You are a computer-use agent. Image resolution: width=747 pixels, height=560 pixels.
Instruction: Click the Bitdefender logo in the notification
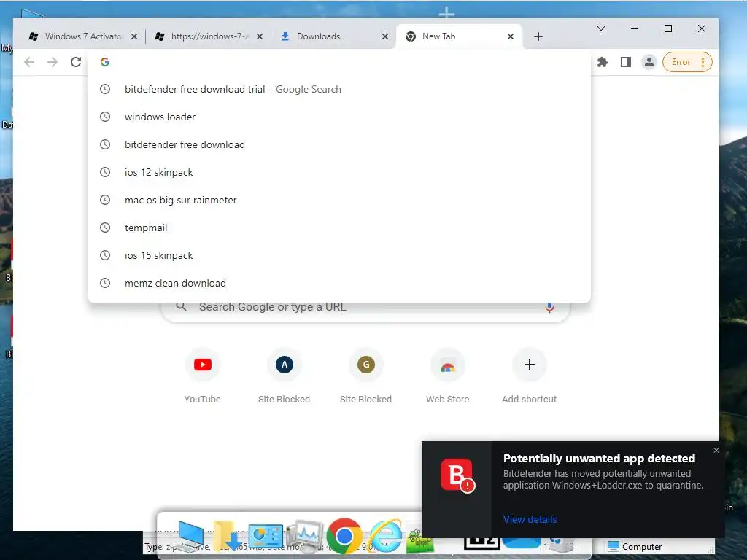457,475
